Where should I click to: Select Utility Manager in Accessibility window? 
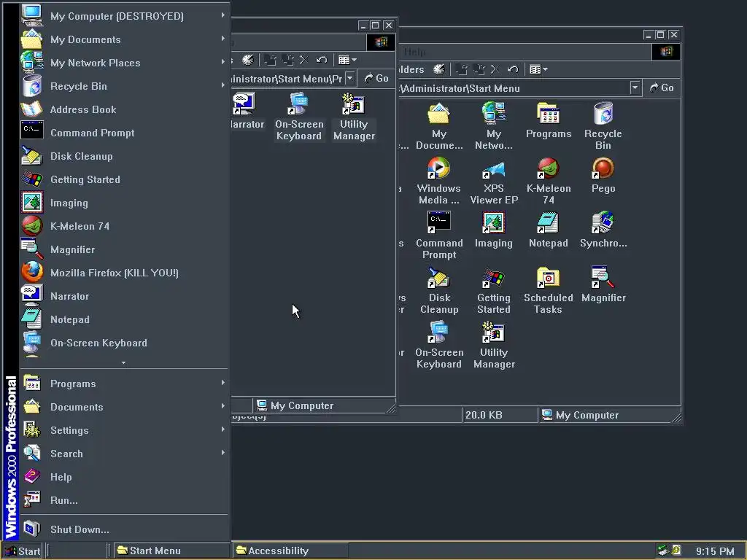click(354, 117)
